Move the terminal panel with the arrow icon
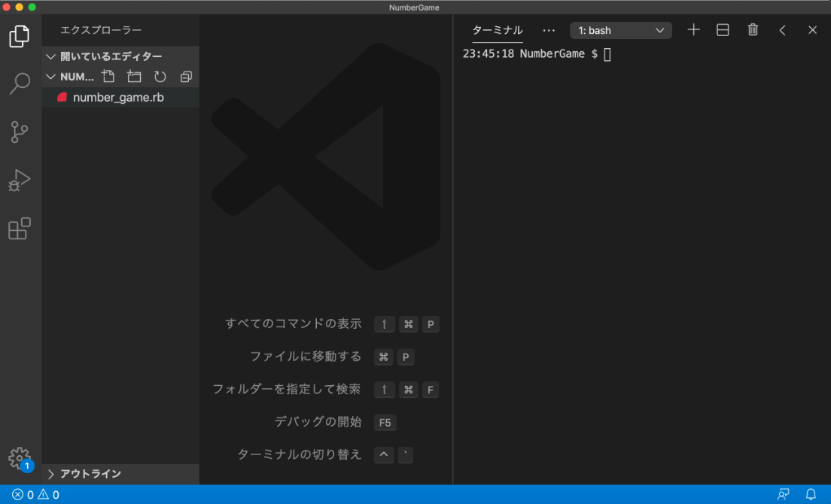This screenshot has width=831, height=504. tap(782, 30)
